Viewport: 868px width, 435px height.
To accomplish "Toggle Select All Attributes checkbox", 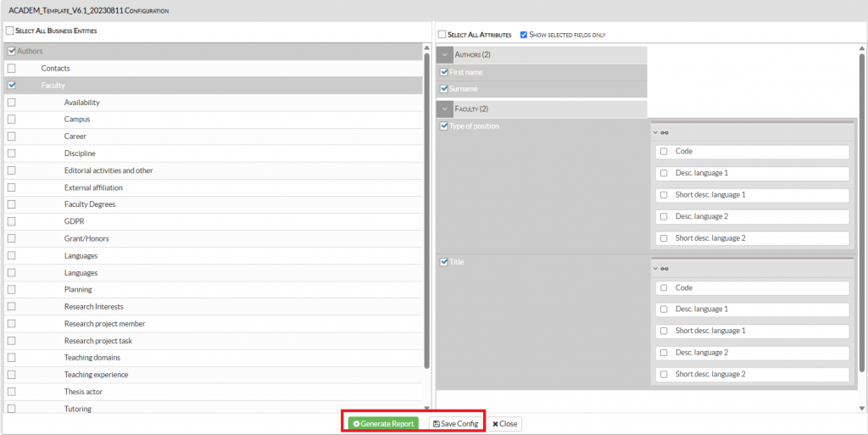I will click(x=442, y=35).
